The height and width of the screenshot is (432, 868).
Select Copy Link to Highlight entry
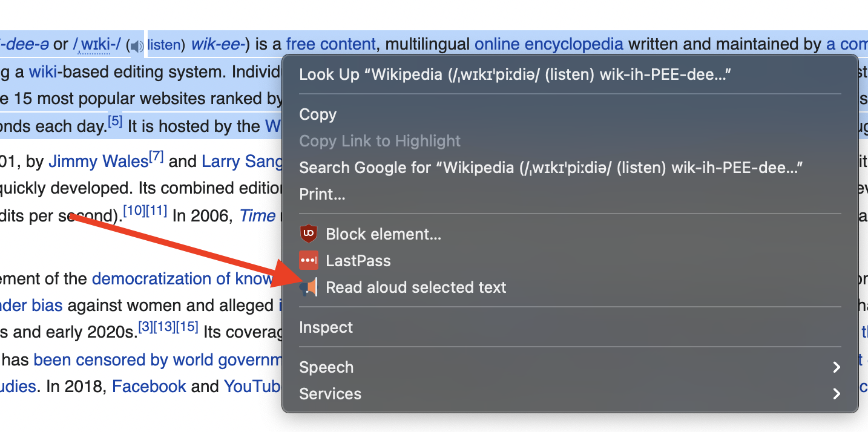pyautogui.click(x=570, y=141)
